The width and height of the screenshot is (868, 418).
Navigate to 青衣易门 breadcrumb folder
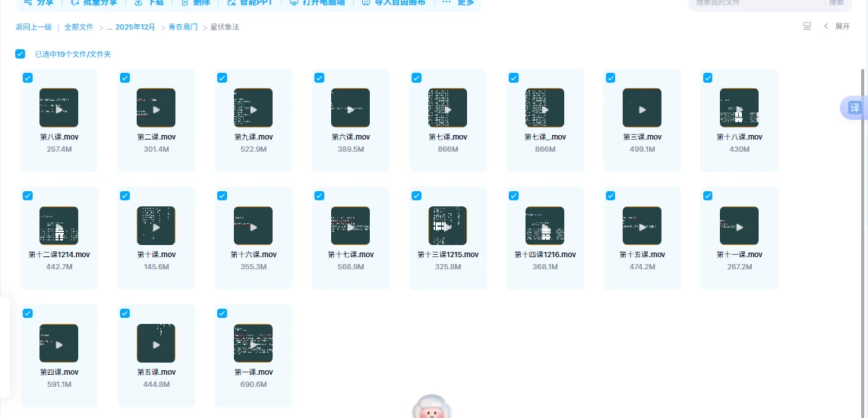click(x=183, y=27)
